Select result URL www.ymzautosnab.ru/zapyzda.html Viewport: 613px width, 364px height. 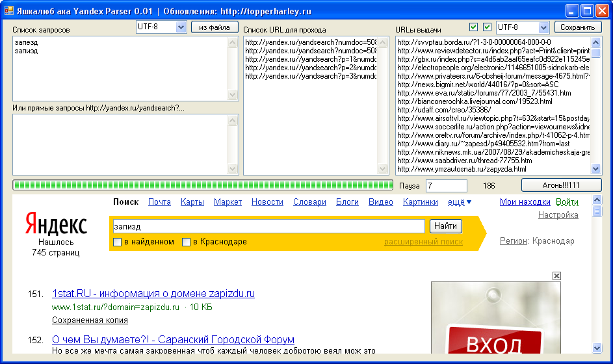coord(462,169)
